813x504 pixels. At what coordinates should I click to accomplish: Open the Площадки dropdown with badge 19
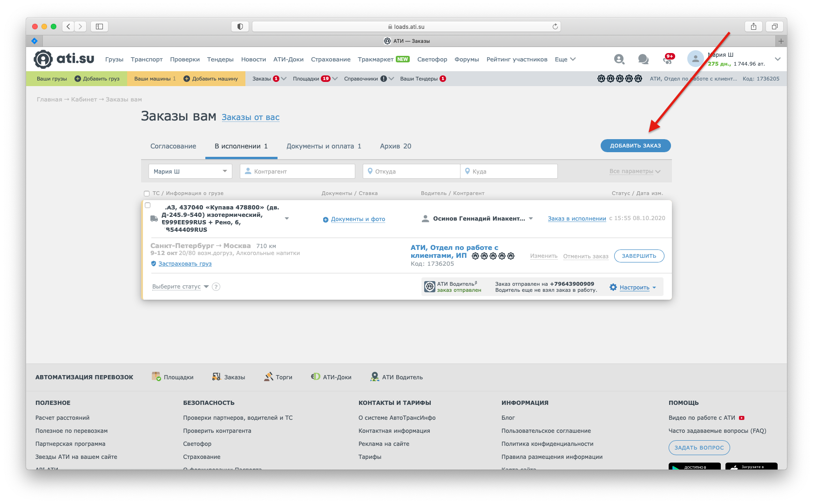[x=315, y=79]
